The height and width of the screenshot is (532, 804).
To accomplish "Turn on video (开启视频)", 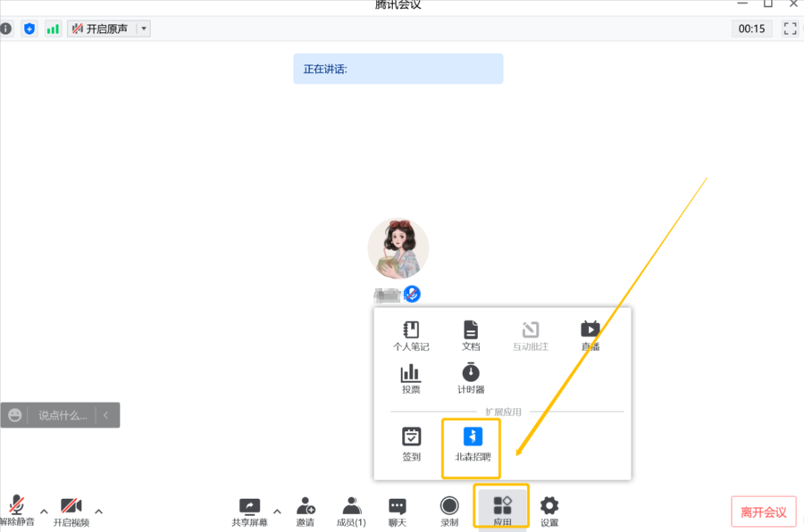I will [71, 511].
